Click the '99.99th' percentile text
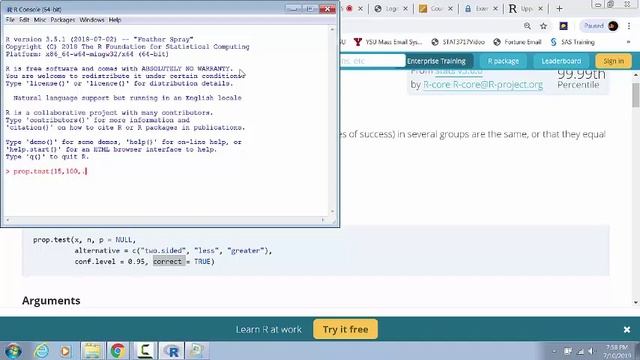Screen dimensions: 640x360 click(x=581, y=74)
